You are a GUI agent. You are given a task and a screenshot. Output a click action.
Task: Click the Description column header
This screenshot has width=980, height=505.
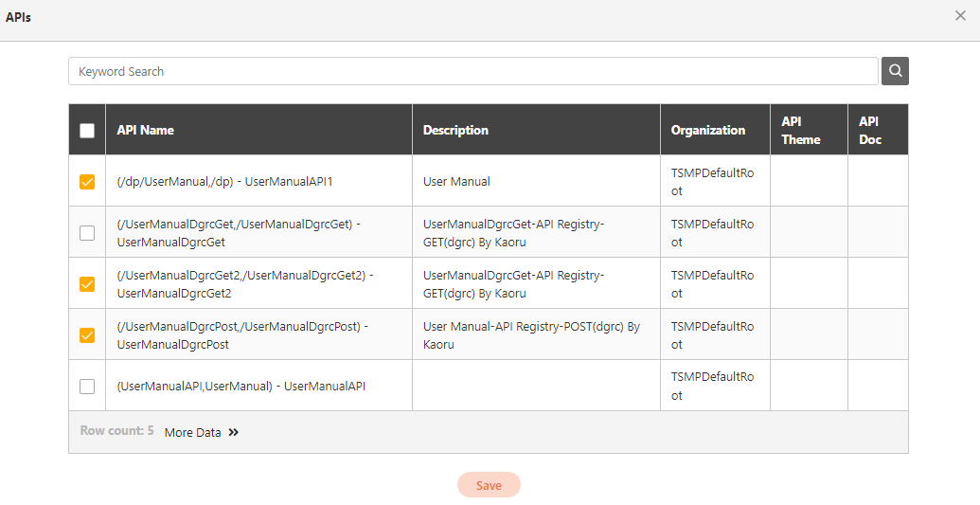455,131
